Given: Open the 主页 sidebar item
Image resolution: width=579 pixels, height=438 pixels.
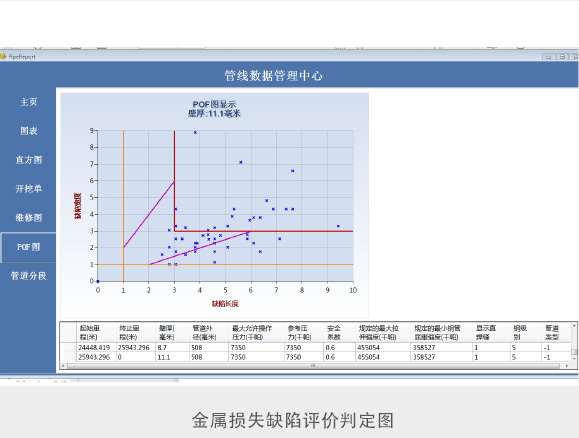Looking at the screenshot, I should [x=28, y=102].
